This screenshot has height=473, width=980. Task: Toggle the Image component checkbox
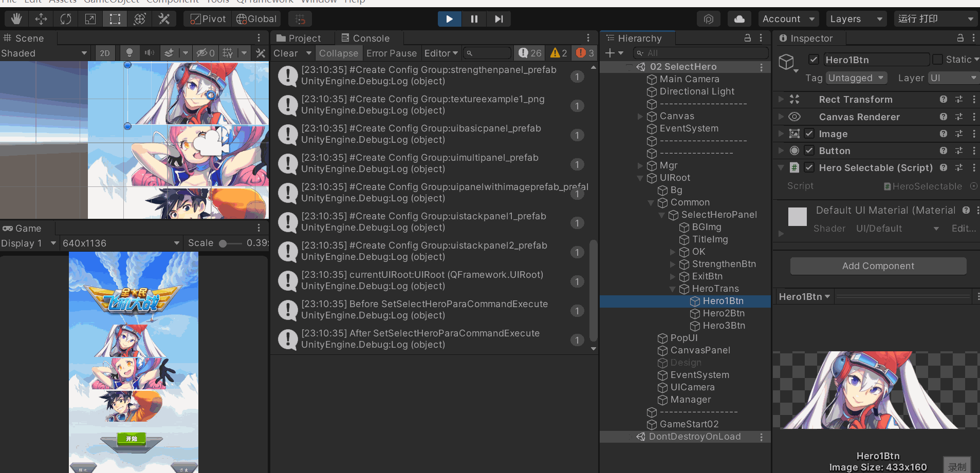coord(809,134)
